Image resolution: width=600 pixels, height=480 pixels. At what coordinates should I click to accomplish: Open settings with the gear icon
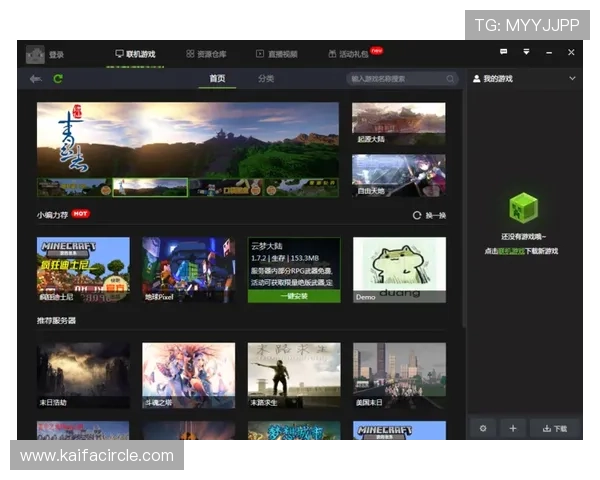coord(482,428)
